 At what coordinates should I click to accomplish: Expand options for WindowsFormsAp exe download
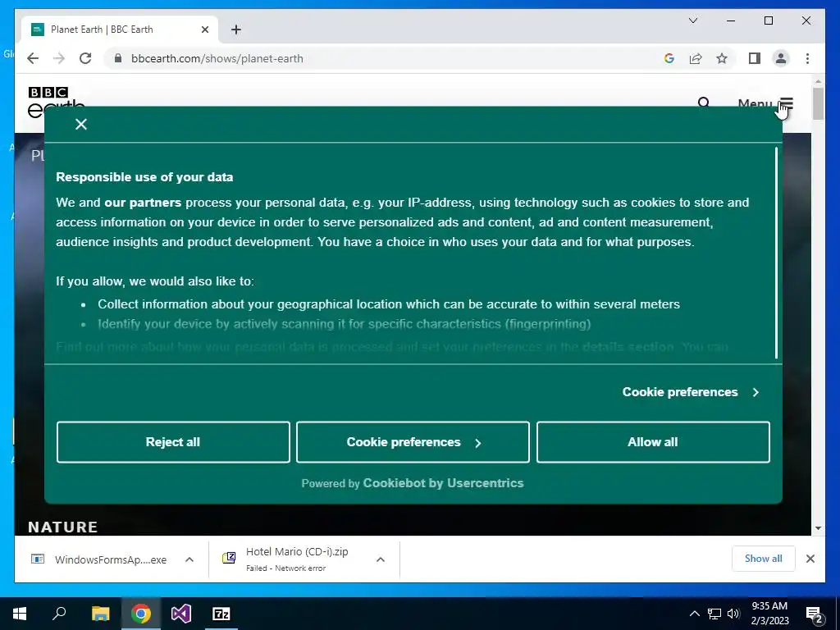coord(189,559)
